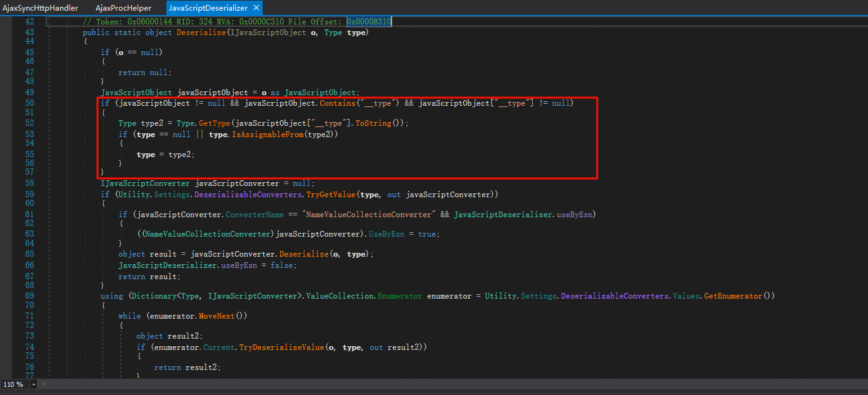
Task: Click line number 69 in the gutter
Action: [x=30, y=295]
